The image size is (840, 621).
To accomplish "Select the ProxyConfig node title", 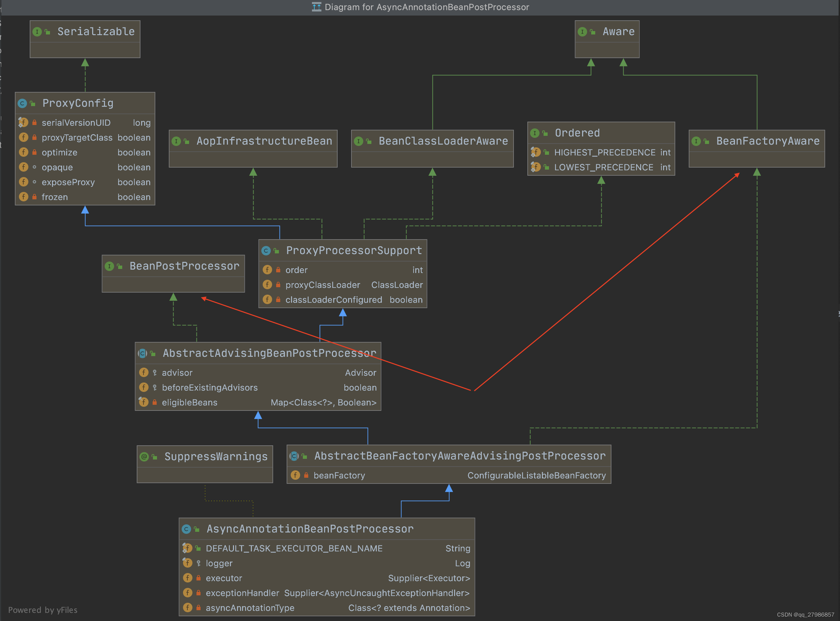I will [x=78, y=103].
